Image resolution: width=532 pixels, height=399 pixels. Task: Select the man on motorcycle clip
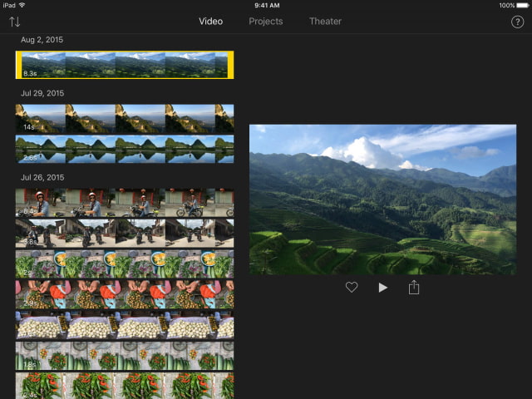[125, 203]
